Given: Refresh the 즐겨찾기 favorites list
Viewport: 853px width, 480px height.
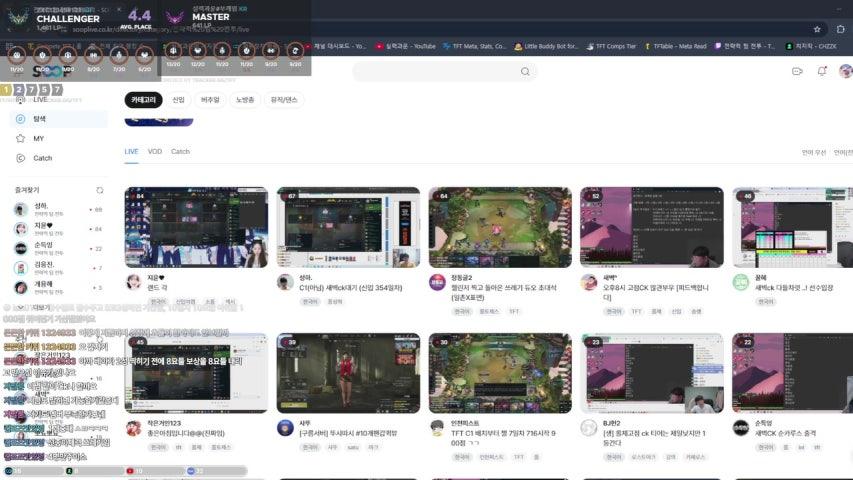Looking at the screenshot, I should point(99,189).
